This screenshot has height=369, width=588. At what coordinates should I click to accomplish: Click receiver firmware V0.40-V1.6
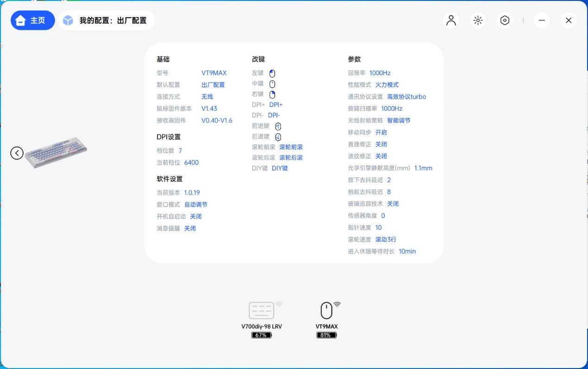pos(217,121)
